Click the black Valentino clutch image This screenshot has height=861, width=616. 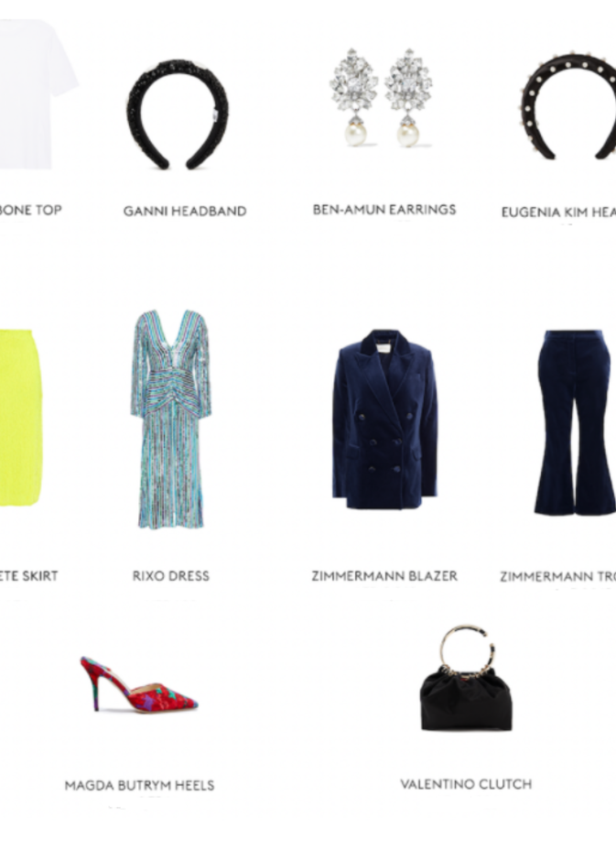466,678
